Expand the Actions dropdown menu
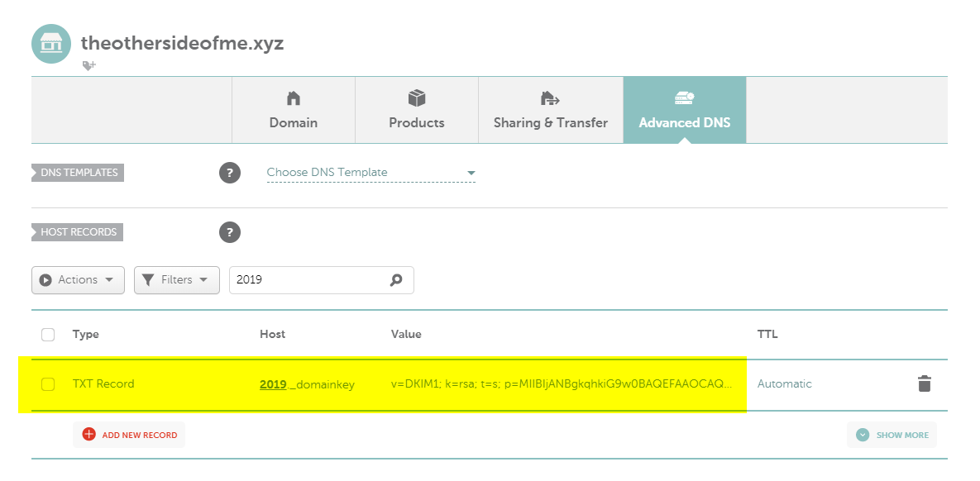The height and width of the screenshot is (481, 980). coord(78,280)
